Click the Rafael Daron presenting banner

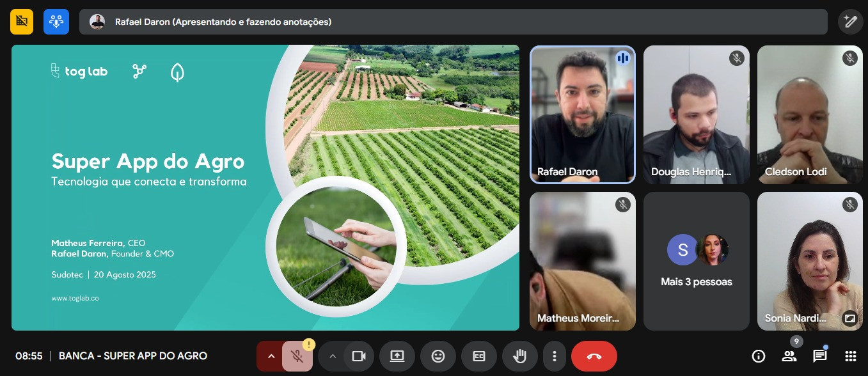[x=453, y=22]
